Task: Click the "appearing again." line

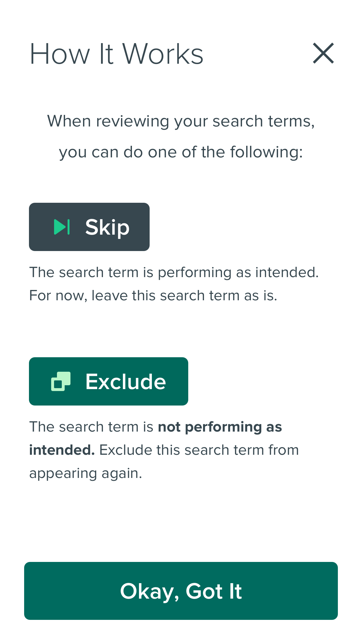Action: click(x=86, y=473)
